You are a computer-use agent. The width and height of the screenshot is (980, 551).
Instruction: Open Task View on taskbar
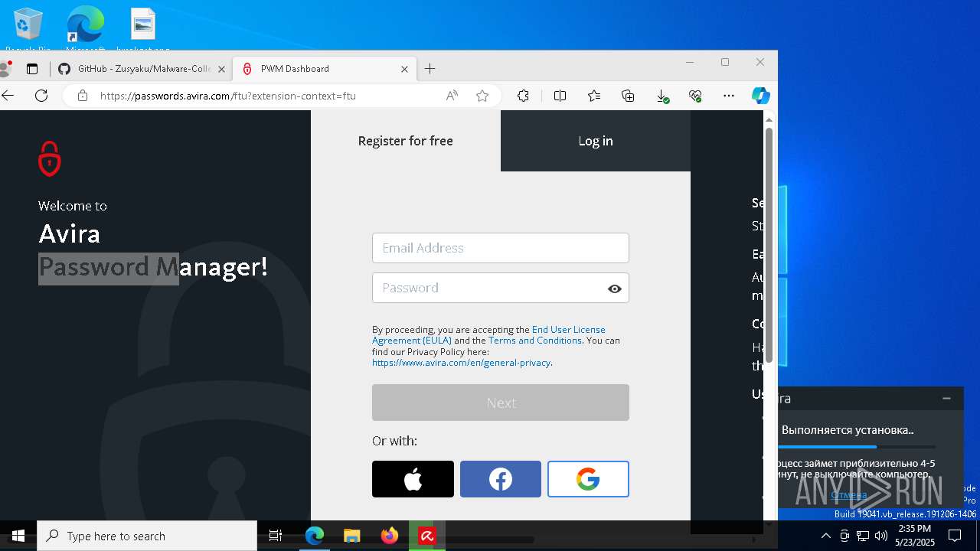(x=276, y=536)
